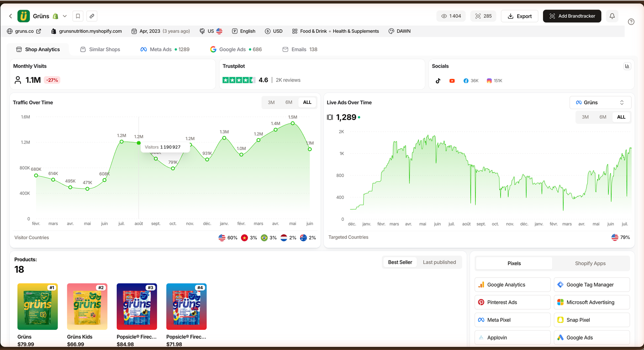The image size is (644, 350).
Task: Open the #1 Grüns product thumbnail
Action: click(x=37, y=307)
